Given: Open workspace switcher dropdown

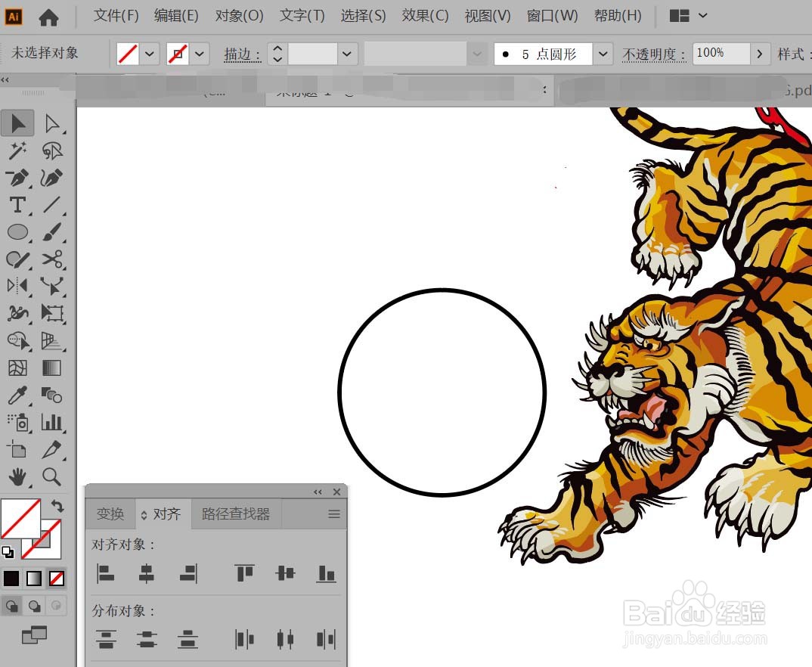Looking at the screenshot, I should tap(702, 16).
